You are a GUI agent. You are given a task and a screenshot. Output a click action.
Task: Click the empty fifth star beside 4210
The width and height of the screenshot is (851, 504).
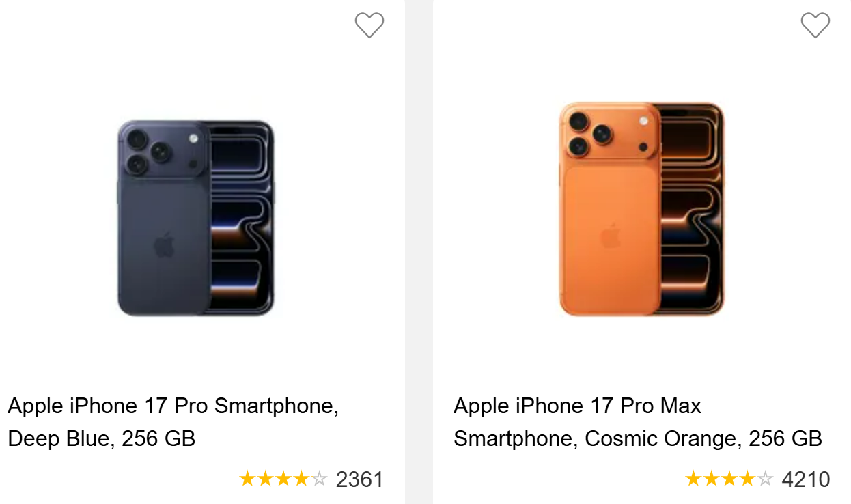point(765,479)
